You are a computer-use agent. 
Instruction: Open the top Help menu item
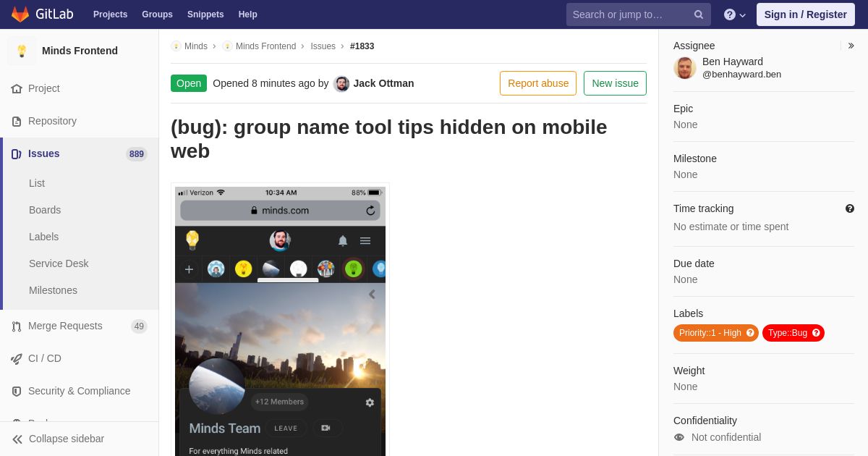click(x=248, y=14)
